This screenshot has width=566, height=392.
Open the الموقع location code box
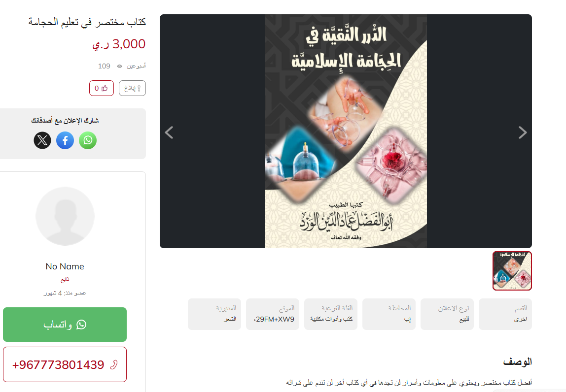(273, 314)
